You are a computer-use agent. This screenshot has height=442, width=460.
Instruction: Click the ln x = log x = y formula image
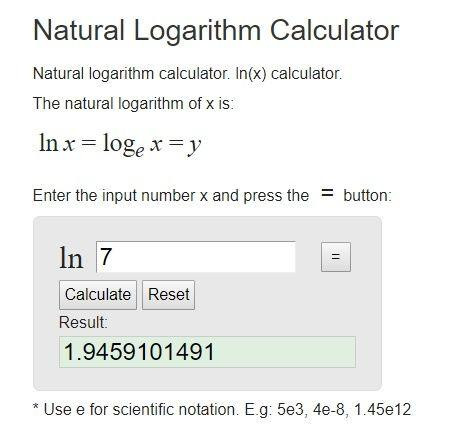(120, 144)
